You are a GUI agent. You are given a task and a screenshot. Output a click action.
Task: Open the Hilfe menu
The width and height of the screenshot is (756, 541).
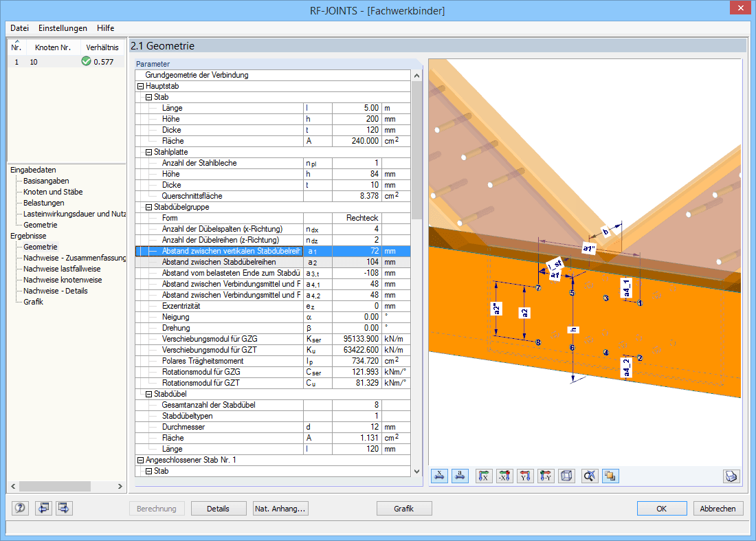[106, 28]
